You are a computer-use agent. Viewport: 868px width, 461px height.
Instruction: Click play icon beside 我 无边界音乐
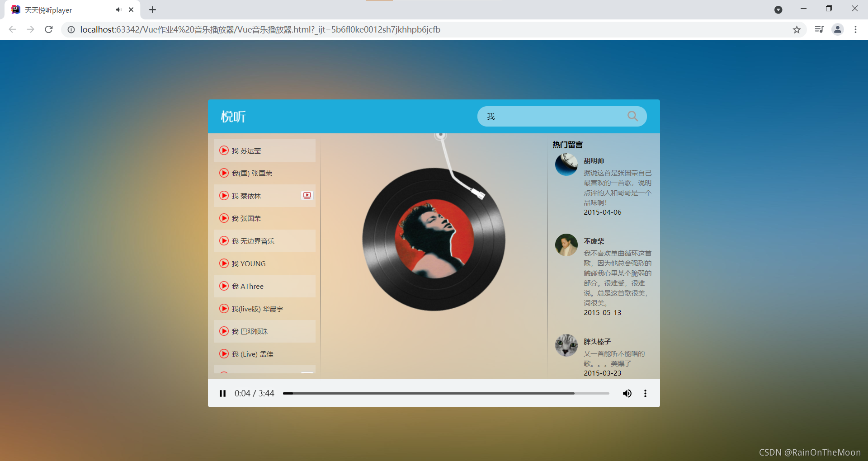224,240
